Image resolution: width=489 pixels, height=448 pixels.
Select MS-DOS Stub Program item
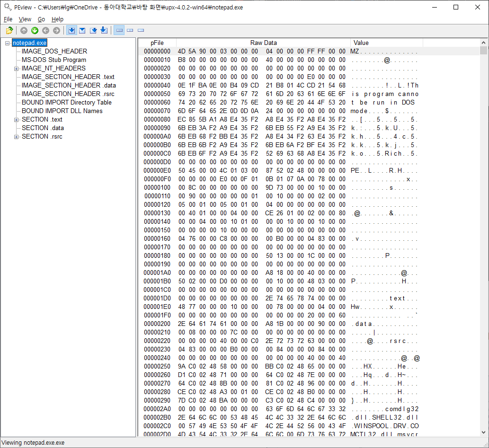54,60
